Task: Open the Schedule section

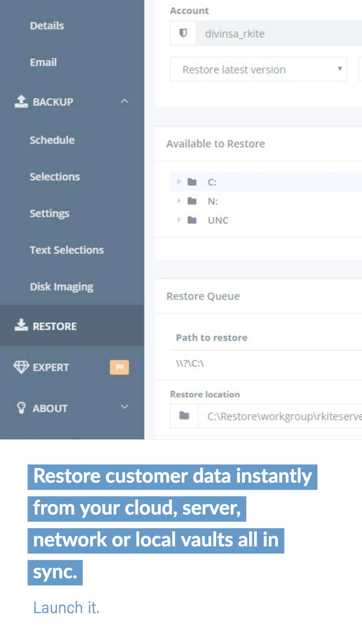Action: tap(52, 140)
